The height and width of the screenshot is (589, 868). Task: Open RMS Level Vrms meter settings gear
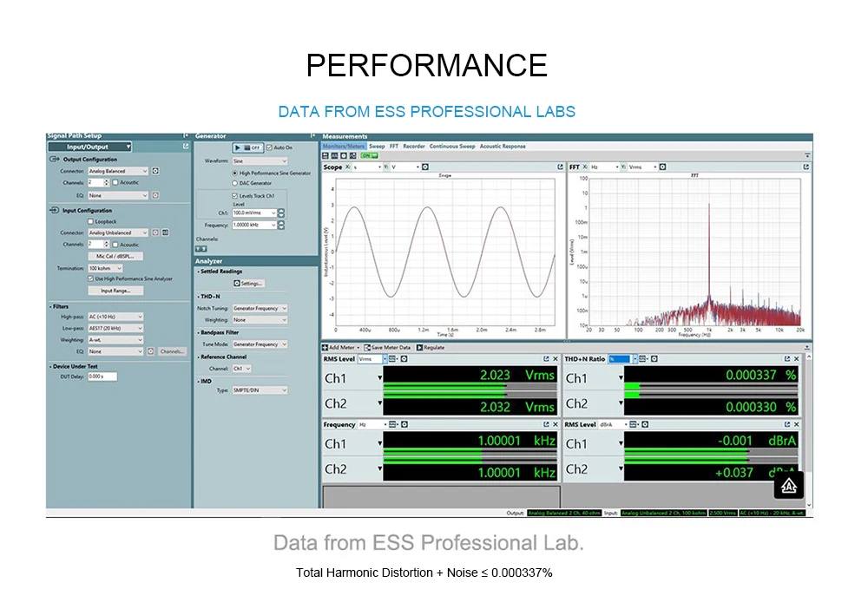point(404,359)
